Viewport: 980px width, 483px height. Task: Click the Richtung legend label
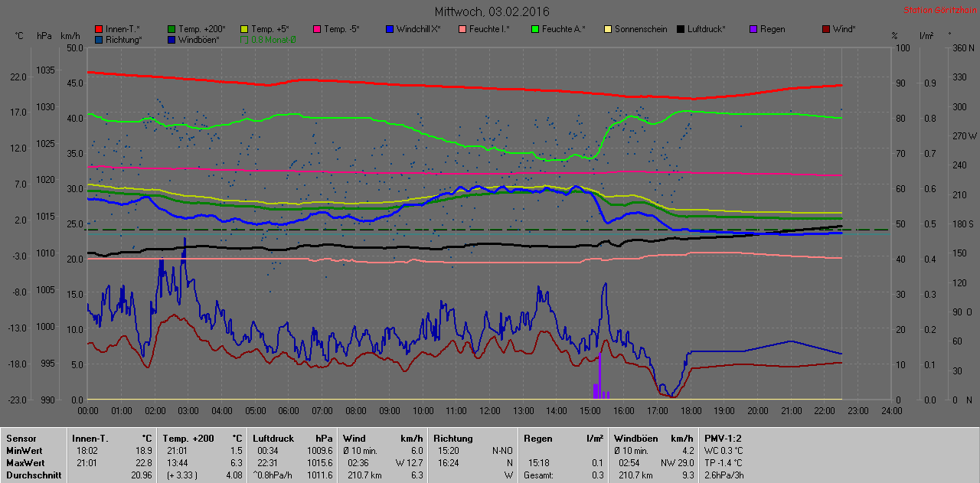pyautogui.click(x=124, y=39)
